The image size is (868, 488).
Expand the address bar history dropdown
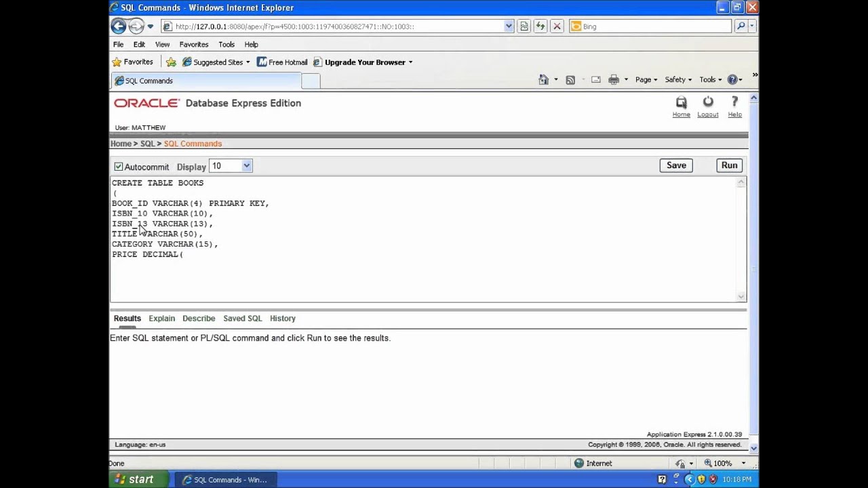509,26
